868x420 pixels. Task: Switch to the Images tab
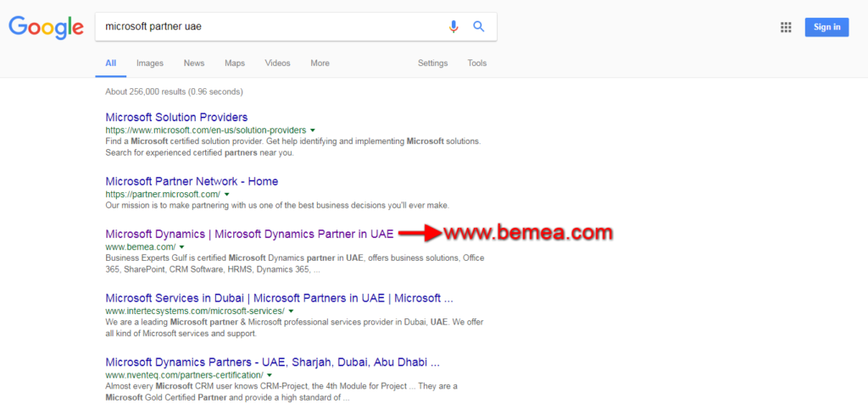[x=150, y=64]
